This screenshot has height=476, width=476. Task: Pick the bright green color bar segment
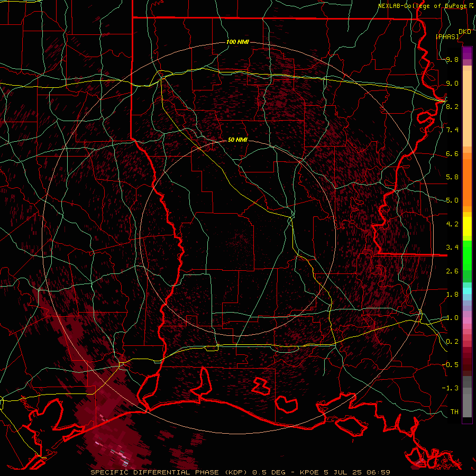click(467, 255)
